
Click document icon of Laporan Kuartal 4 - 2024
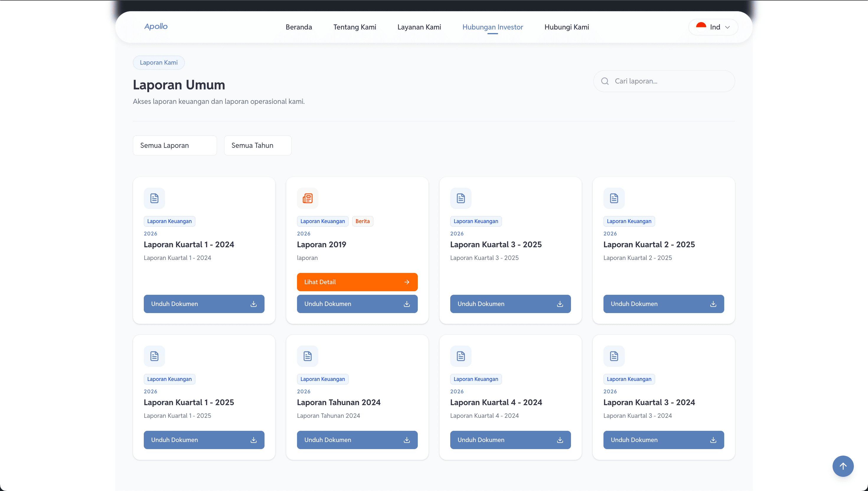(x=461, y=356)
